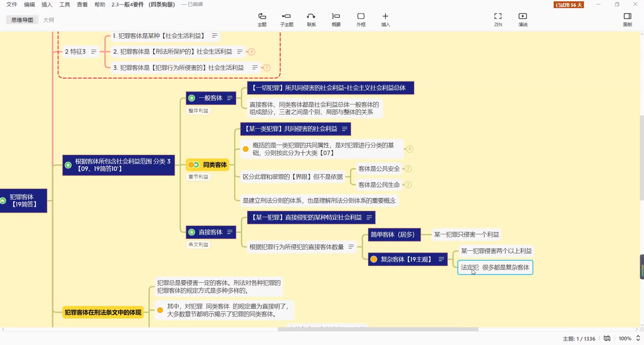Click green star marker on 一般客体

192,98
